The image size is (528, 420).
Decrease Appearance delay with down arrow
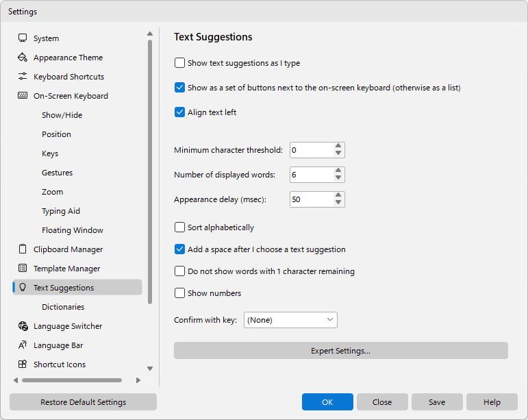click(x=338, y=203)
